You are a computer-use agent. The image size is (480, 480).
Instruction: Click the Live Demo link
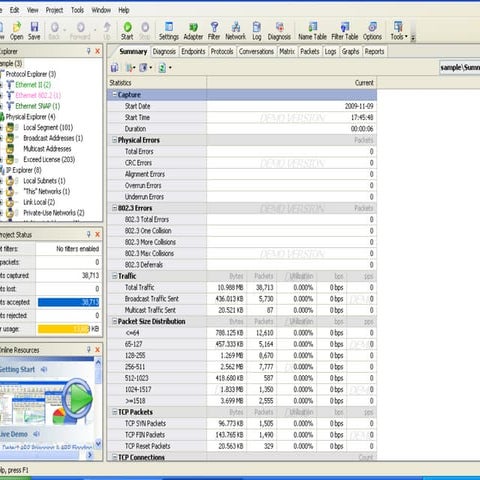click(x=14, y=434)
